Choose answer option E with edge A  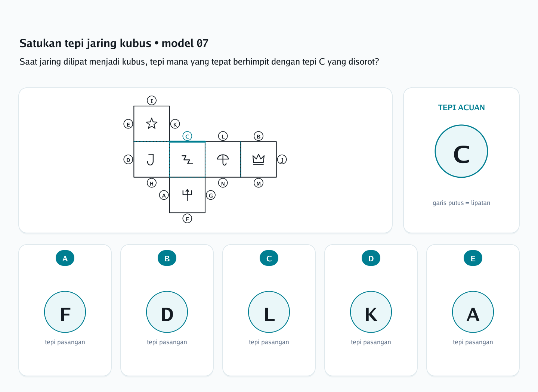(473, 310)
